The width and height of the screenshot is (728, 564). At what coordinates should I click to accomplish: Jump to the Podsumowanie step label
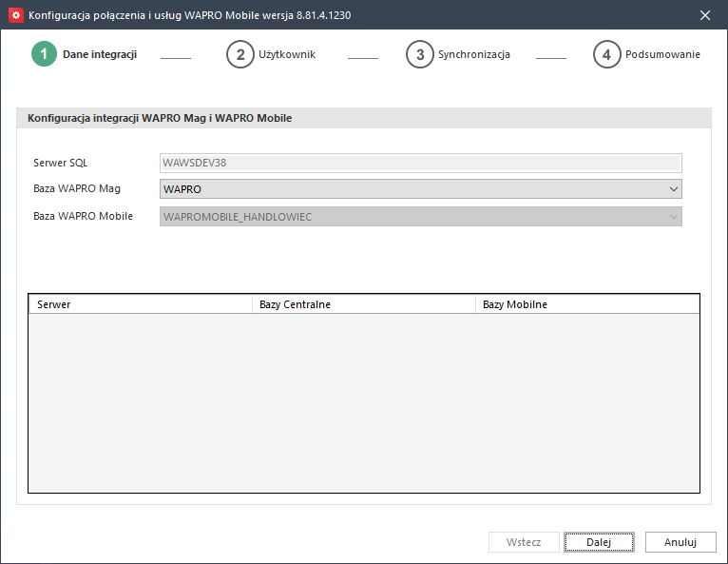[x=662, y=54]
